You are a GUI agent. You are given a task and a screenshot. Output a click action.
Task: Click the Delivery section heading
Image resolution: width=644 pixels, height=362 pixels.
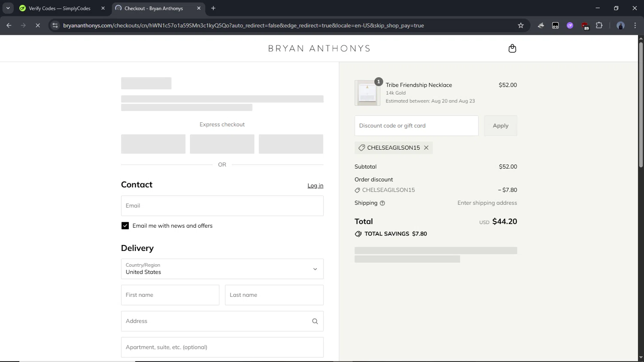point(137,248)
